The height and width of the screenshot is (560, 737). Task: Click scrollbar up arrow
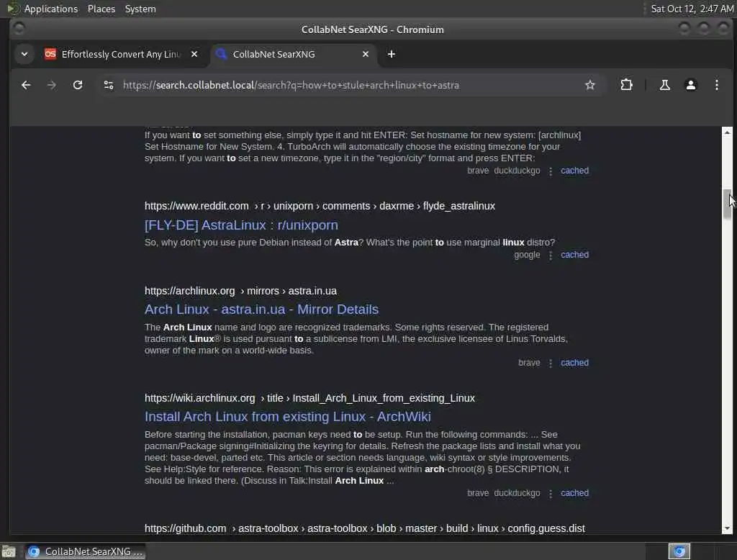point(727,132)
